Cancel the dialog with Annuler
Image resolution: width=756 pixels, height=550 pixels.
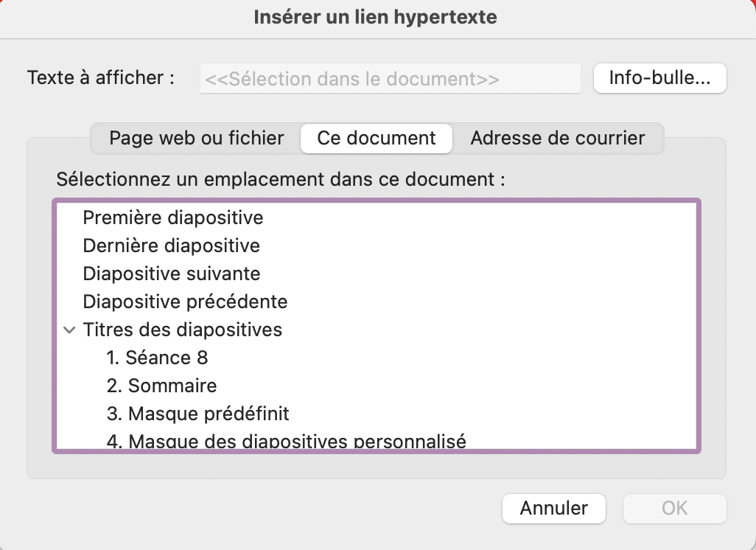[x=554, y=509]
